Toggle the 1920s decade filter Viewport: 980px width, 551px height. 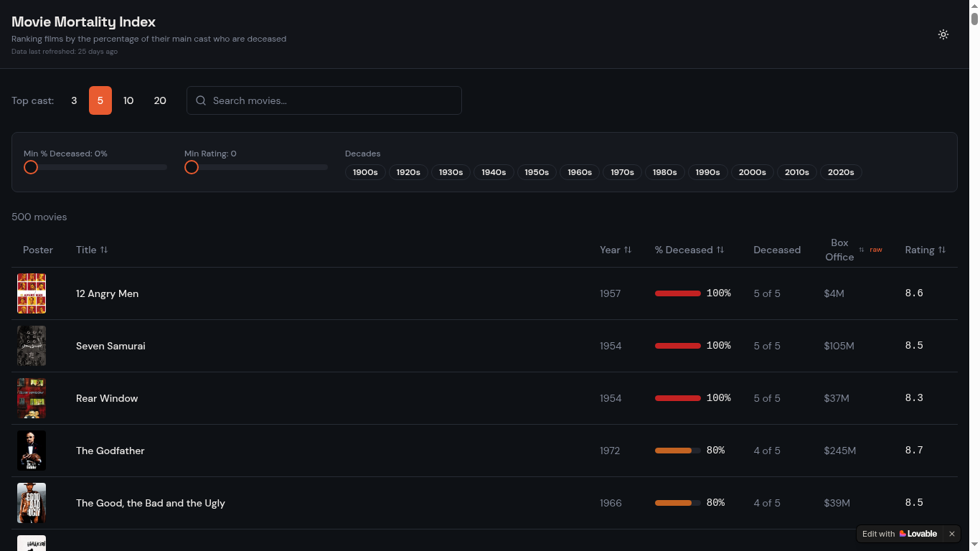408,172
